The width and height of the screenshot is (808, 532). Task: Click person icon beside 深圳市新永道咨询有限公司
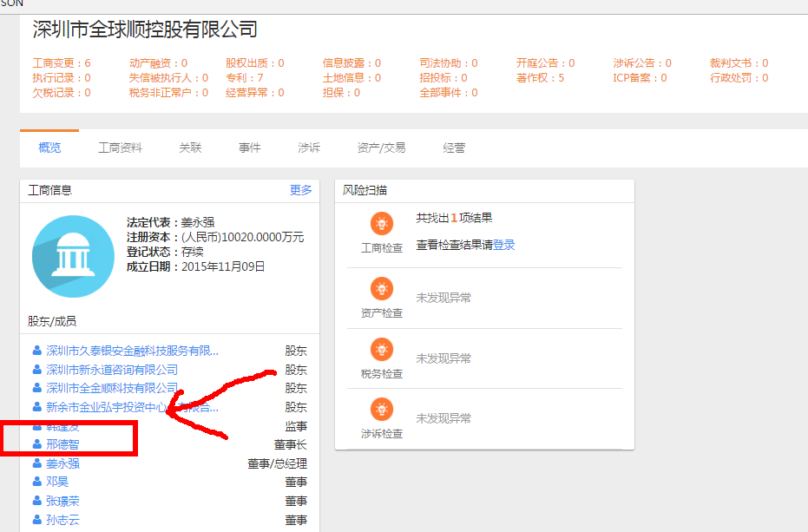[x=37, y=370]
